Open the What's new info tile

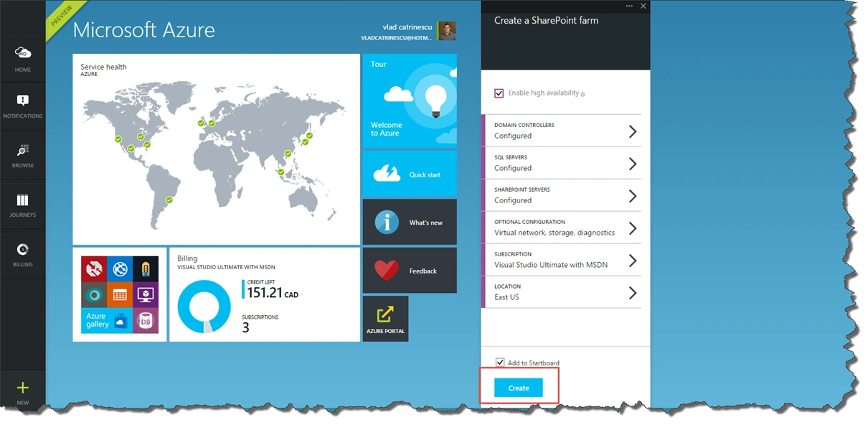click(x=410, y=223)
